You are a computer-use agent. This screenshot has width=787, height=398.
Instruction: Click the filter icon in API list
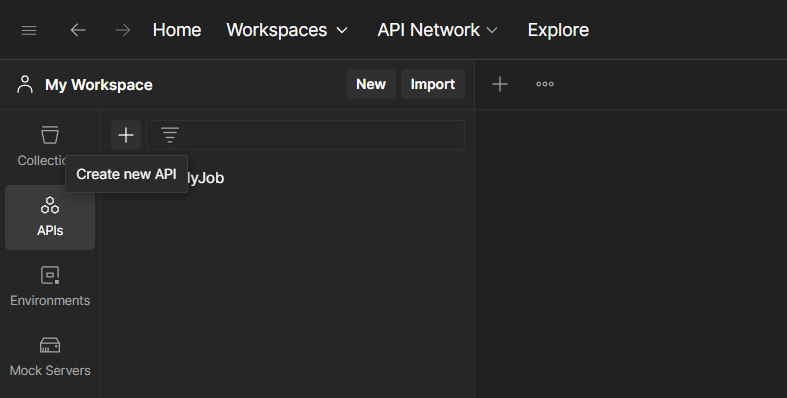[x=170, y=135]
